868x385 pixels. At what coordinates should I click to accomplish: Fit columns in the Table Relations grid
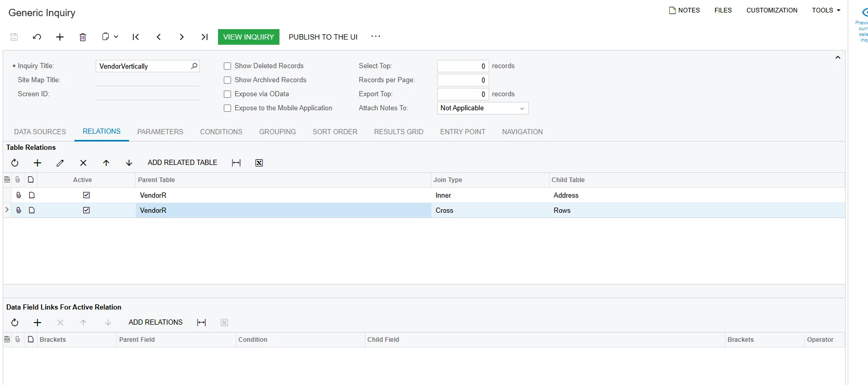pyautogui.click(x=236, y=163)
